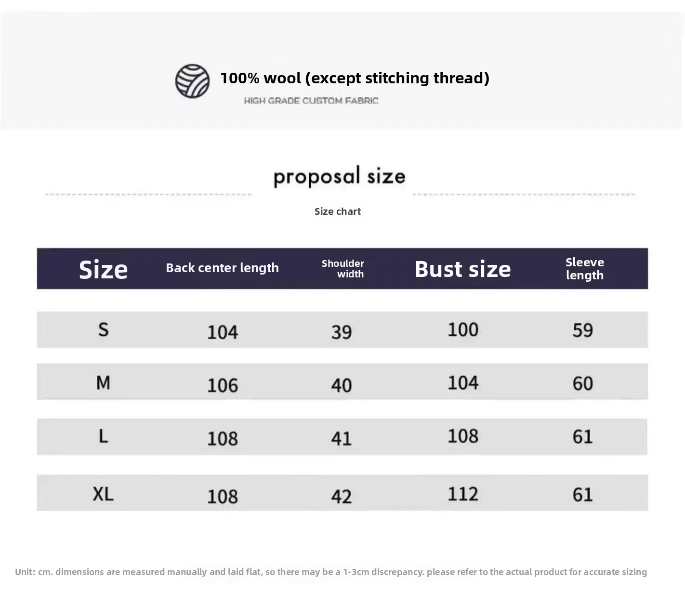Click the L size row label
685x616 pixels.
[x=103, y=436]
